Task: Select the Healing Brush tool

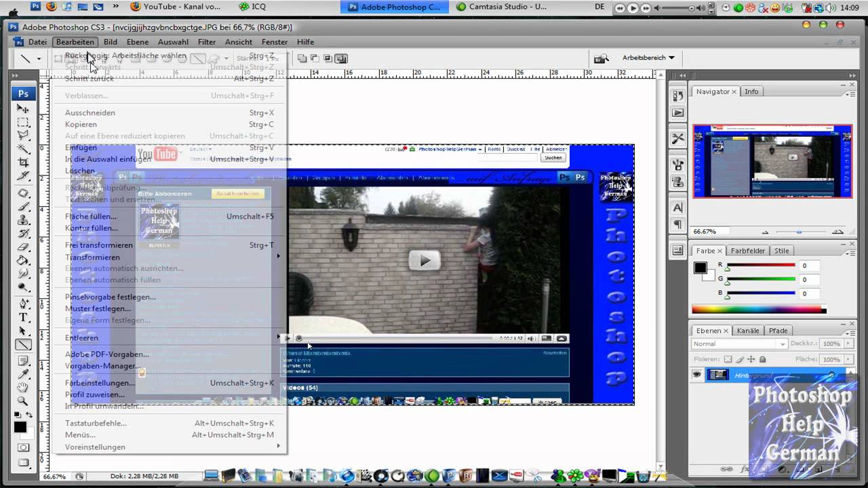Action: click(23, 193)
